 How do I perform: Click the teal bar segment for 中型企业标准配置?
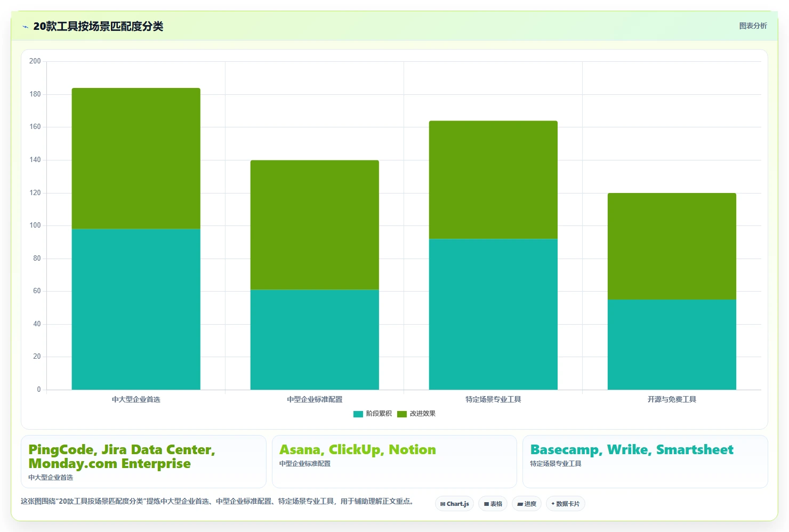315,340
